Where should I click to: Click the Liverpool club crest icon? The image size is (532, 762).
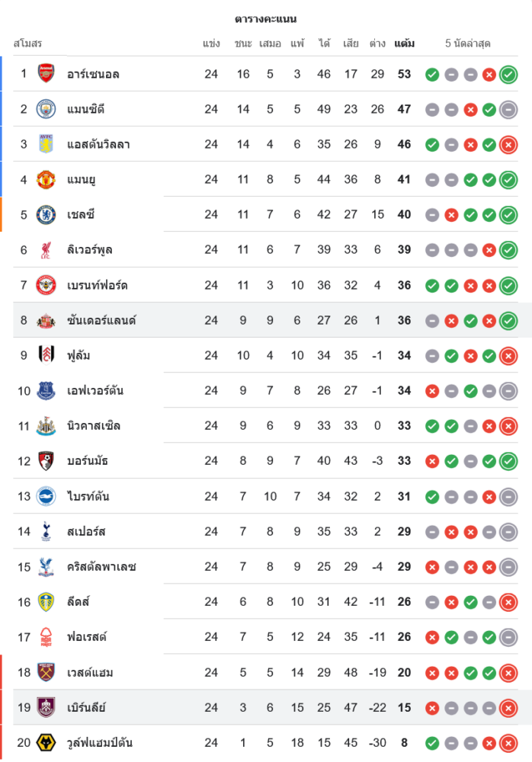point(46,250)
